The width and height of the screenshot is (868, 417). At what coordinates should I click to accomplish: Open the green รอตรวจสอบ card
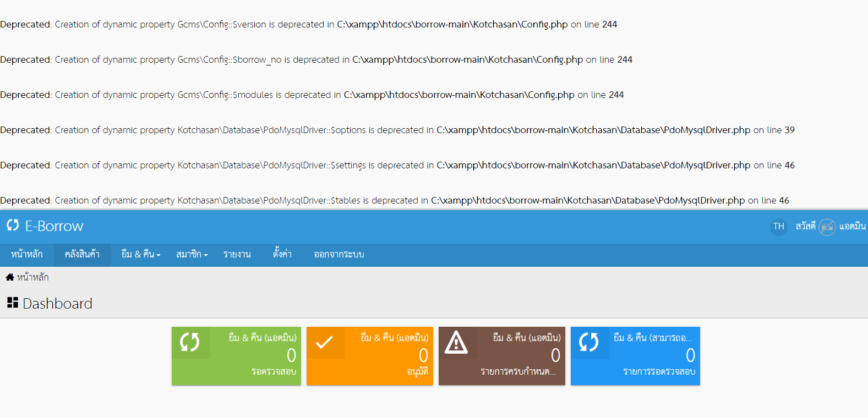pyautogui.click(x=236, y=356)
